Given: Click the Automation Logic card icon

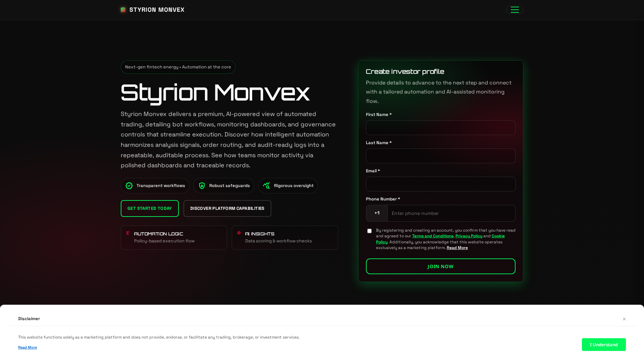Looking at the screenshot, I should 128,233.
